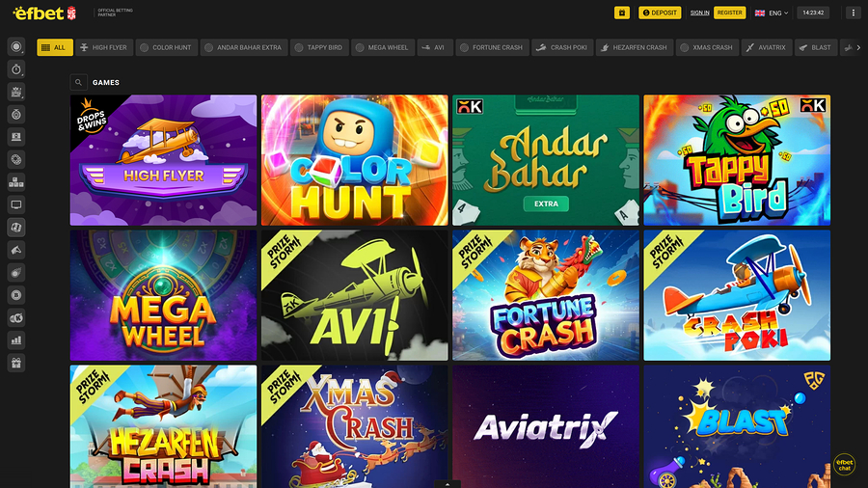
Task: Open the live dealer sidebar icon
Action: (x=16, y=137)
